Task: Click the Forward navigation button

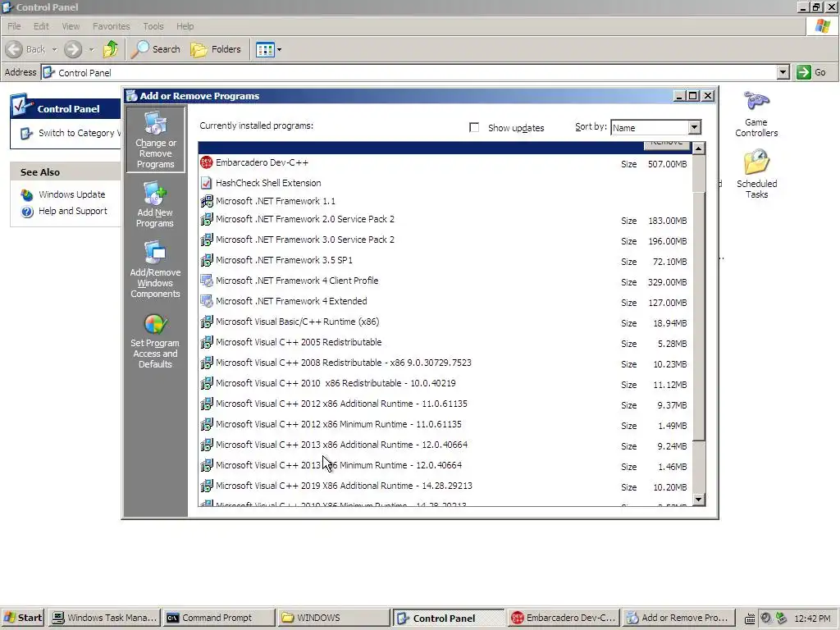Action: tap(73, 49)
